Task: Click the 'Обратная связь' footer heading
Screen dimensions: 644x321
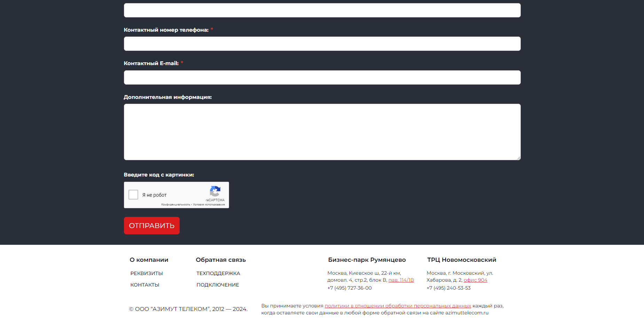Action: pyautogui.click(x=221, y=260)
